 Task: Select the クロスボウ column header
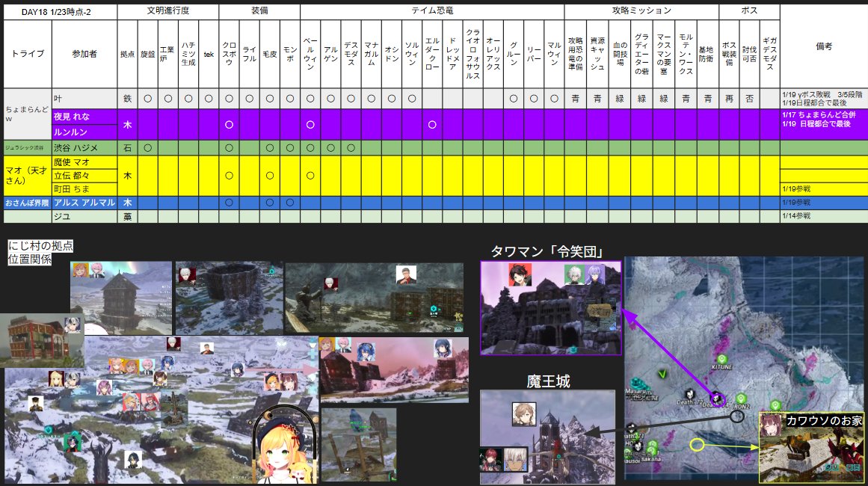pyautogui.click(x=230, y=55)
